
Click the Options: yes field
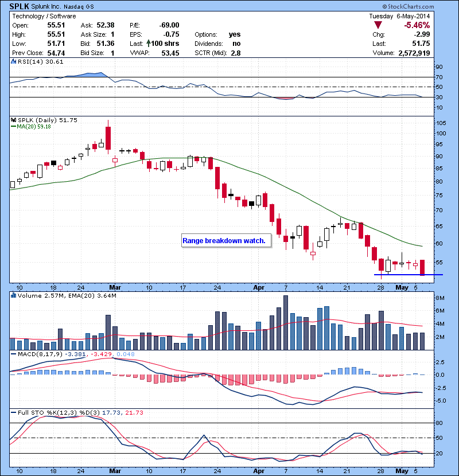point(217,34)
